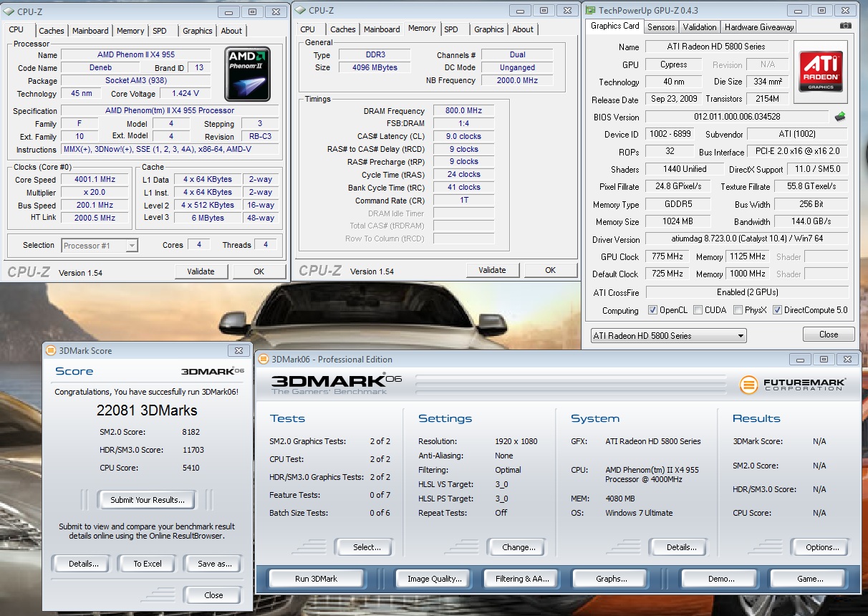Click the OS value Windows 7 Ultimate

[x=639, y=513]
